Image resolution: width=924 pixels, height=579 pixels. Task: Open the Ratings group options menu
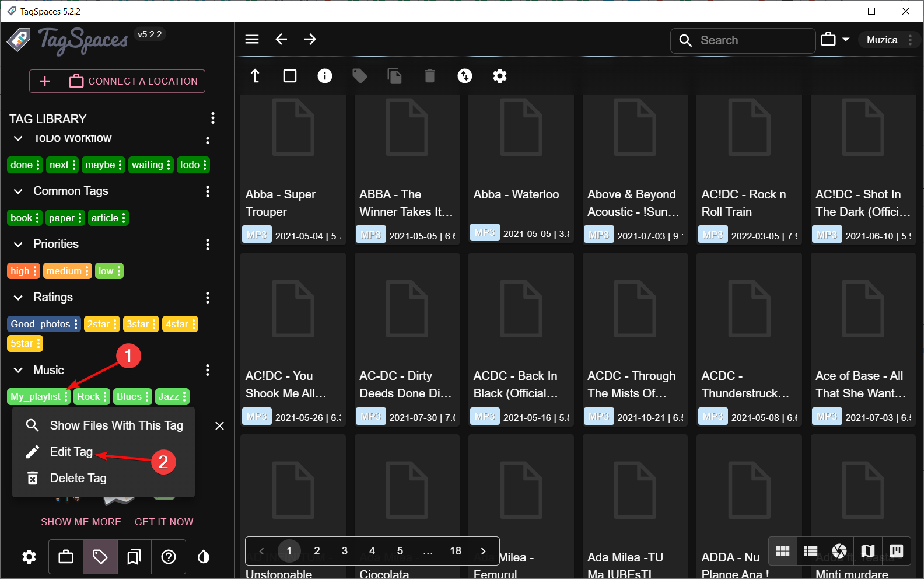[208, 298]
